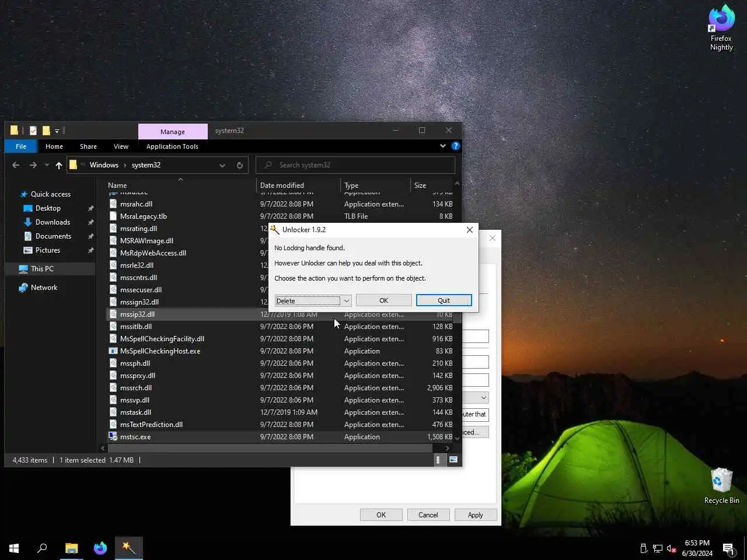Screen dimensions: 747x560
Task: Open the File menu tab
Action: click(x=21, y=146)
